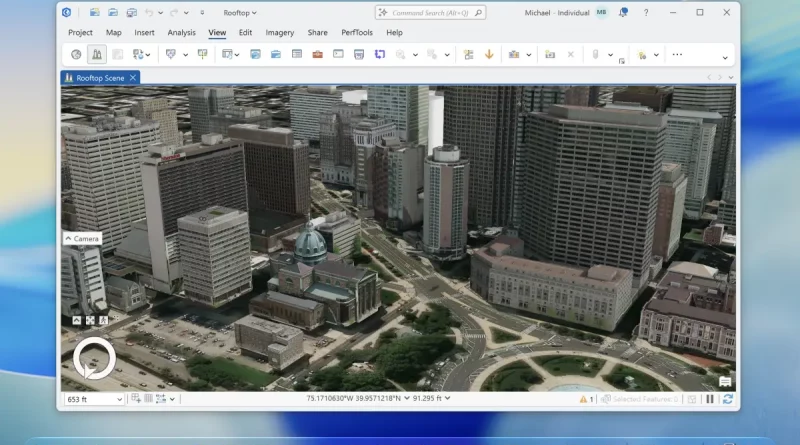This screenshot has height=445, width=800.
Task: Open the Customize Quick Access Toolbar dropdown
Action: [202, 13]
